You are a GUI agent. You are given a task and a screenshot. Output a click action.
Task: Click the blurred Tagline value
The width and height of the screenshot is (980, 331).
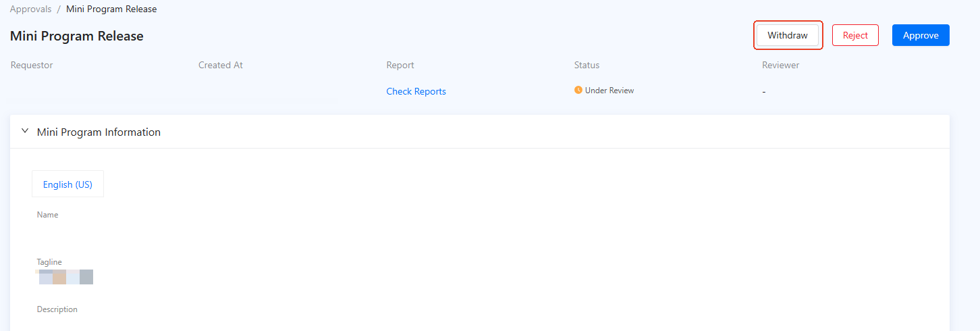coord(65,277)
